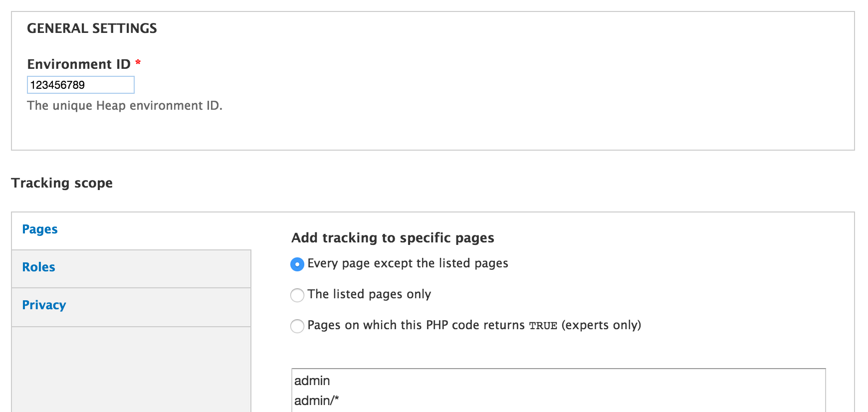The image size is (868, 412).
Task: Place cursor on the 'admin' line in textarea
Action: point(312,381)
